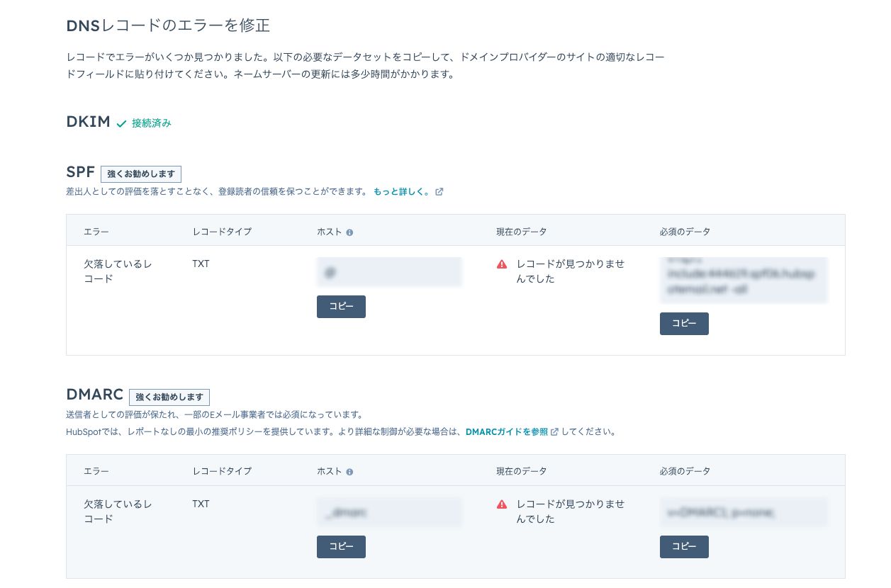Click external link icon after DMARCガイドを参照

[555, 431]
